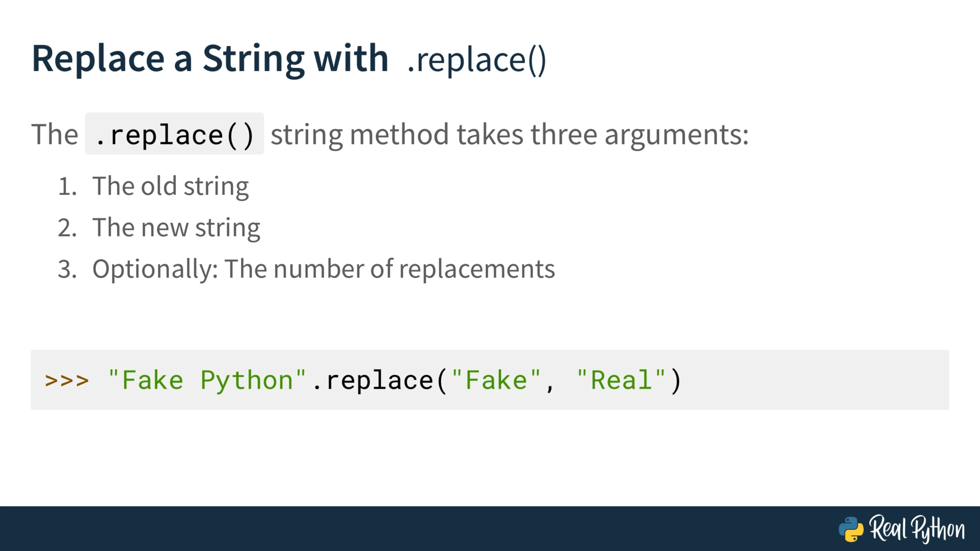Click the Python snake logo icon
980x551 pixels.
(851, 529)
